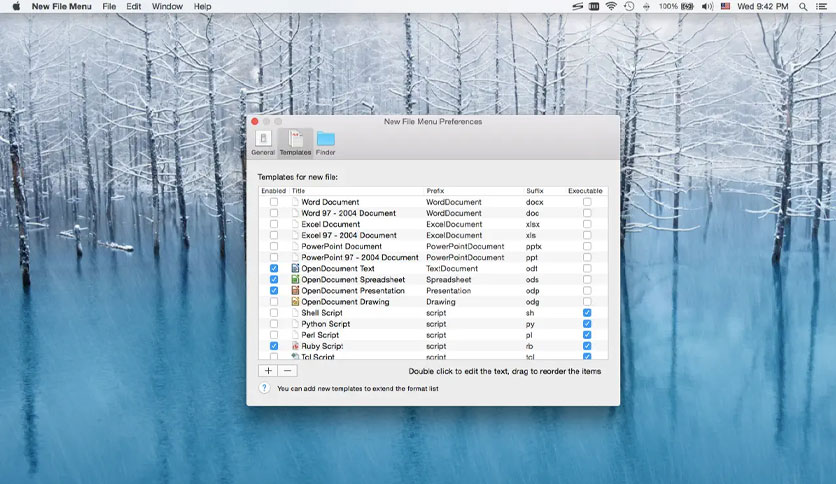Click the Enabled column header
The width and height of the screenshot is (836, 484).
pyautogui.click(x=274, y=191)
